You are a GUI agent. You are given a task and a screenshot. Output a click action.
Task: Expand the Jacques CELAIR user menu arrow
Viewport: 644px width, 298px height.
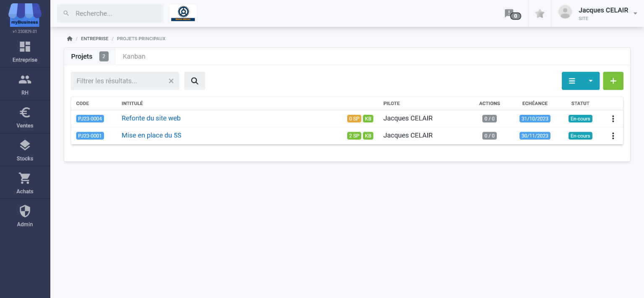[635, 13]
